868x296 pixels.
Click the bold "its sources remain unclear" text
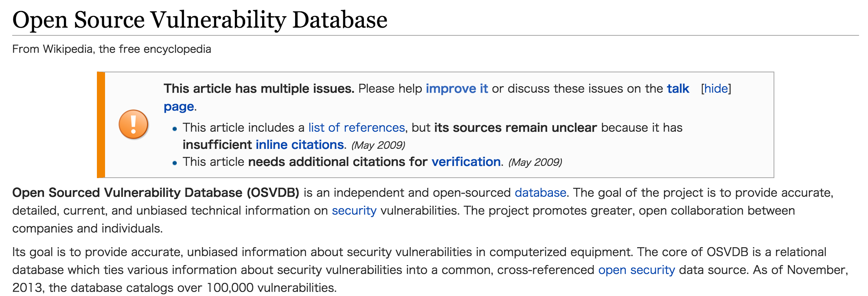click(515, 128)
